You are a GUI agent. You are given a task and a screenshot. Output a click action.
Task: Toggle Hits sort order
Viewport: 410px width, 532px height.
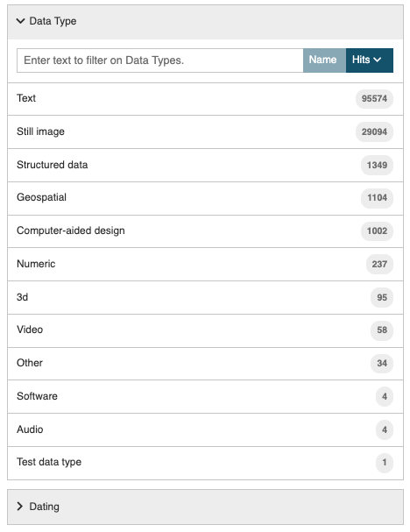[x=370, y=60]
